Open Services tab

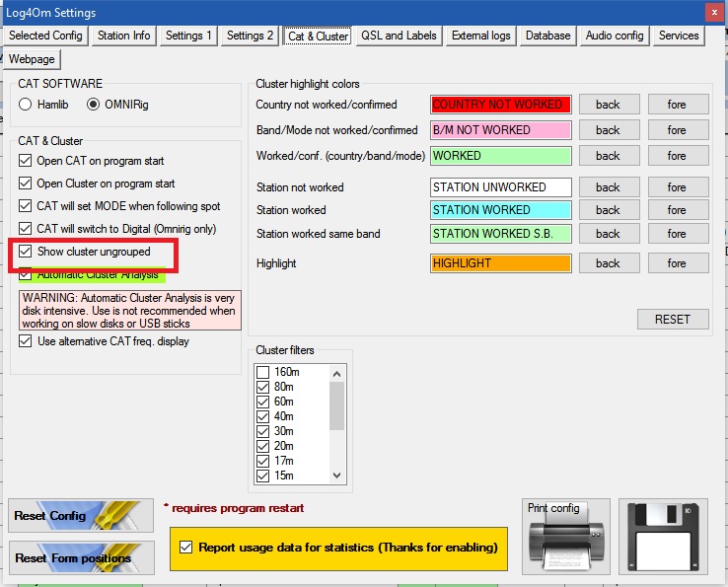pyautogui.click(x=679, y=36)
